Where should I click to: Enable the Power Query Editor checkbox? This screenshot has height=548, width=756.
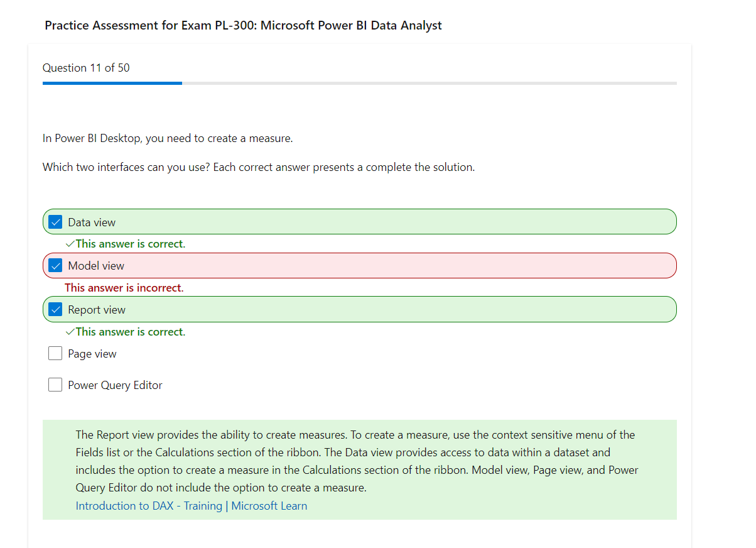pyautogui.click(x=55, y=385)
